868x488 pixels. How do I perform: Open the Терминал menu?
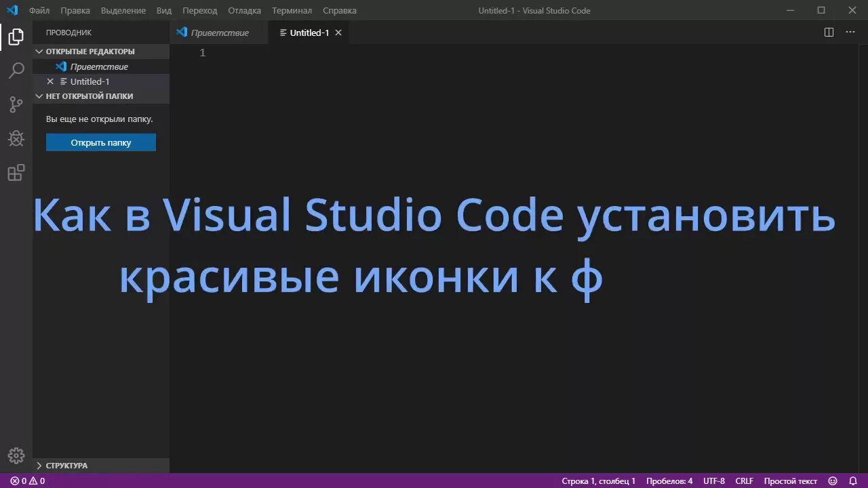click(x=292, y=10)
